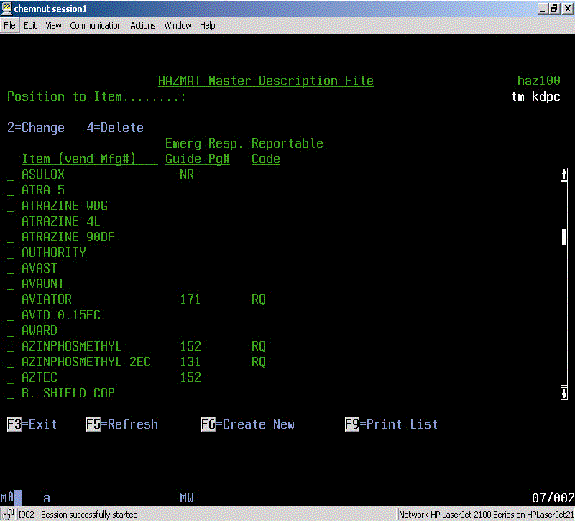
Task: Click the connection status icon in status bar
Action: [8, 514]
